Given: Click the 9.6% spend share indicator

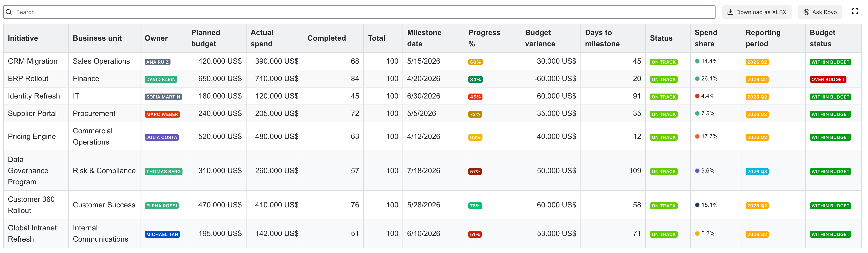Looking at the screenshot, I should pos(705,171).
